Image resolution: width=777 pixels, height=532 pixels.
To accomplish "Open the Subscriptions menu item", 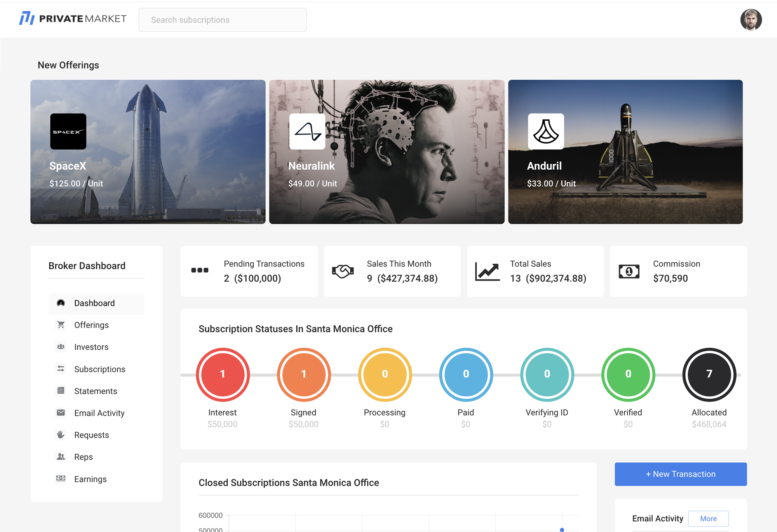I will [96, 369].
